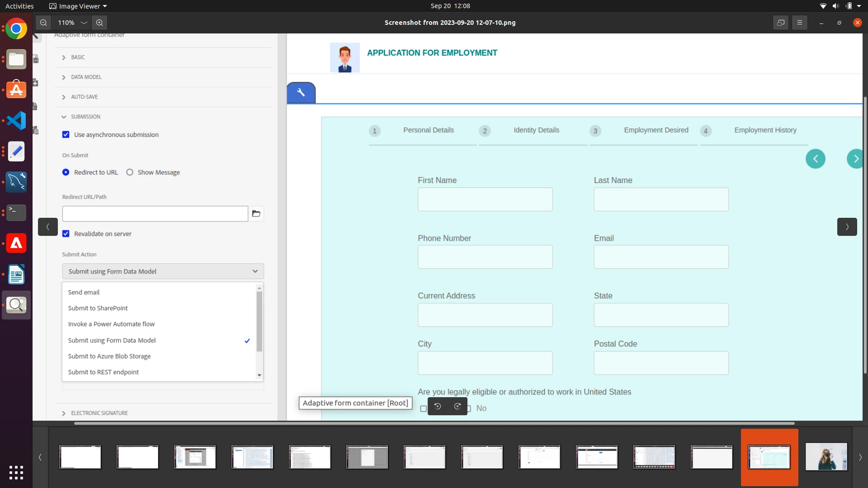The image size is (868, 488).
Task: Click the zoom in magnifier icon
Action: pyautogui.click(x=99, y=23)
